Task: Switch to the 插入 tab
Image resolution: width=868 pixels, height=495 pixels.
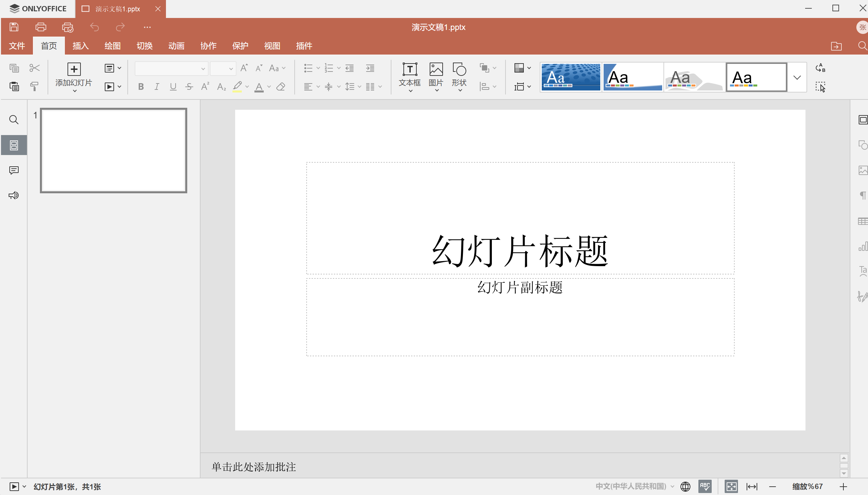Action: click(80, 46)
